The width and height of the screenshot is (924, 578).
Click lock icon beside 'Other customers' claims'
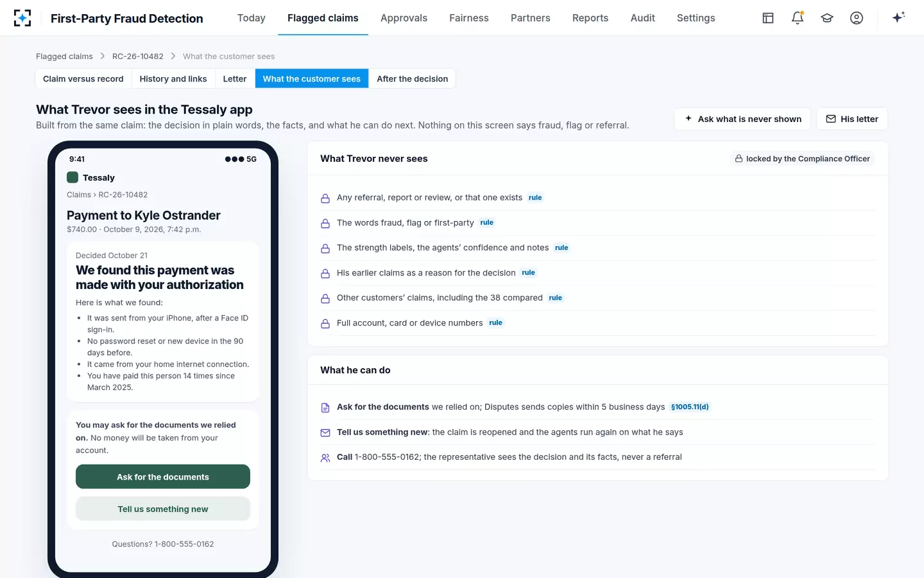325,299
